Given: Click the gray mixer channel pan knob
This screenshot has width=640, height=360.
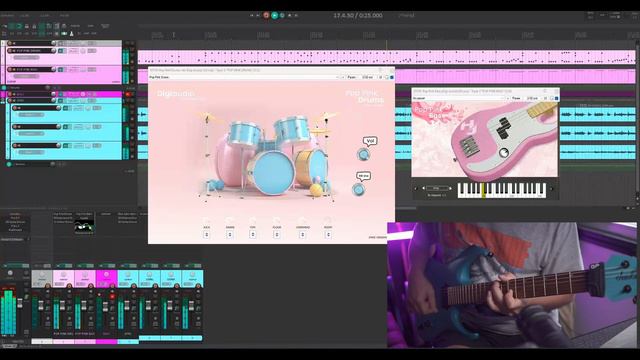Looking at the screenshot, I should coord(42,275).
